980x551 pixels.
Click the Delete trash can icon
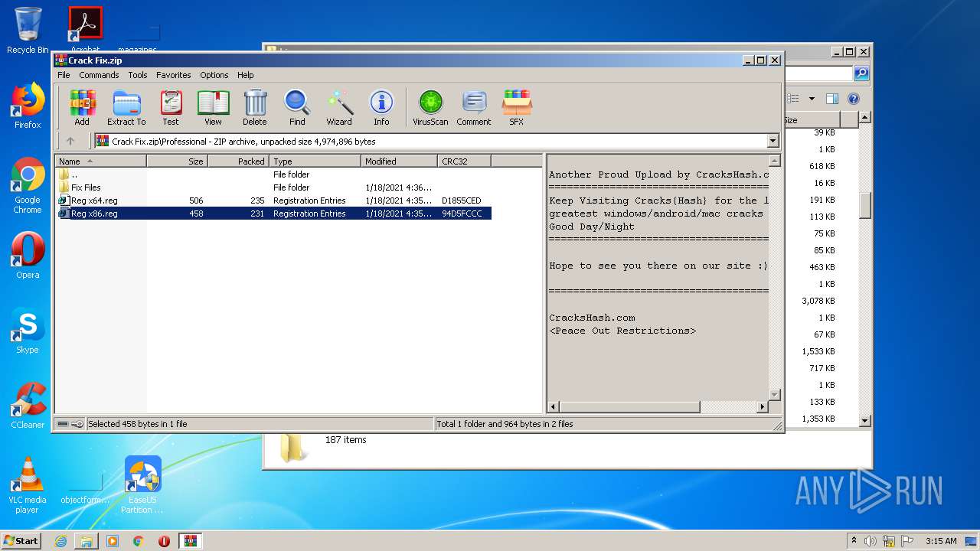[255, 107]
